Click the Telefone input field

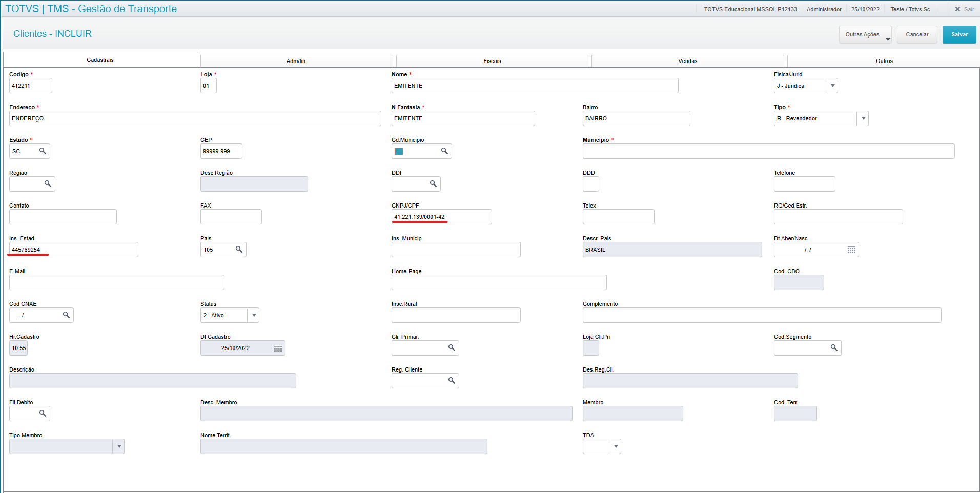(805, 184)
